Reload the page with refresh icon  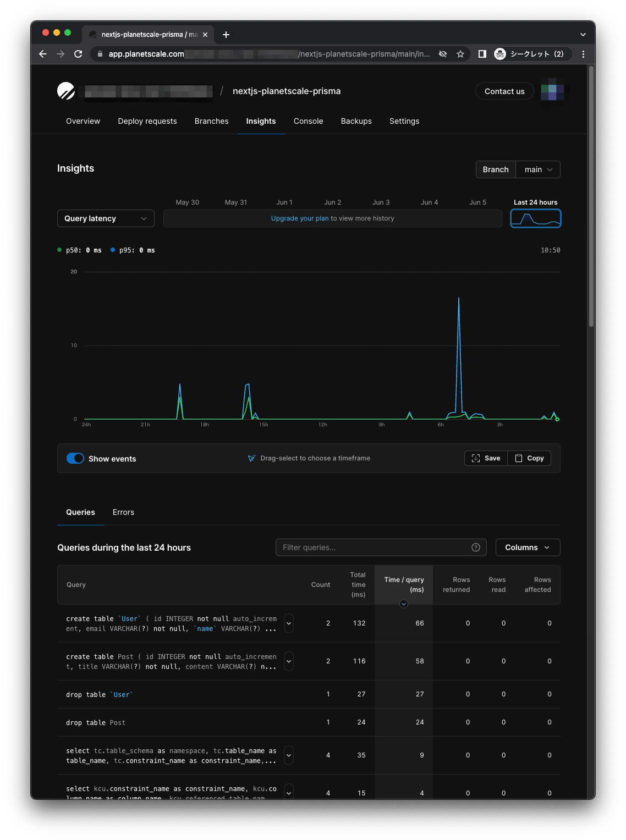point(78,54)
